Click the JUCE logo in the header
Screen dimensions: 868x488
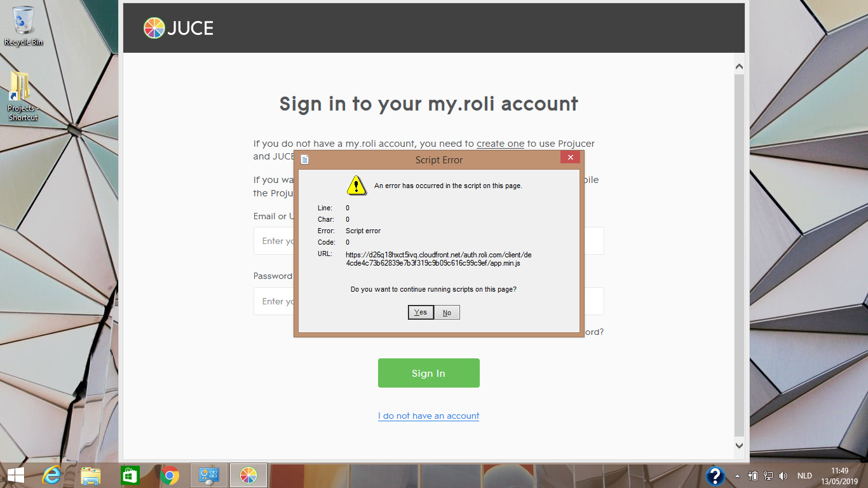tap(179, 28)
